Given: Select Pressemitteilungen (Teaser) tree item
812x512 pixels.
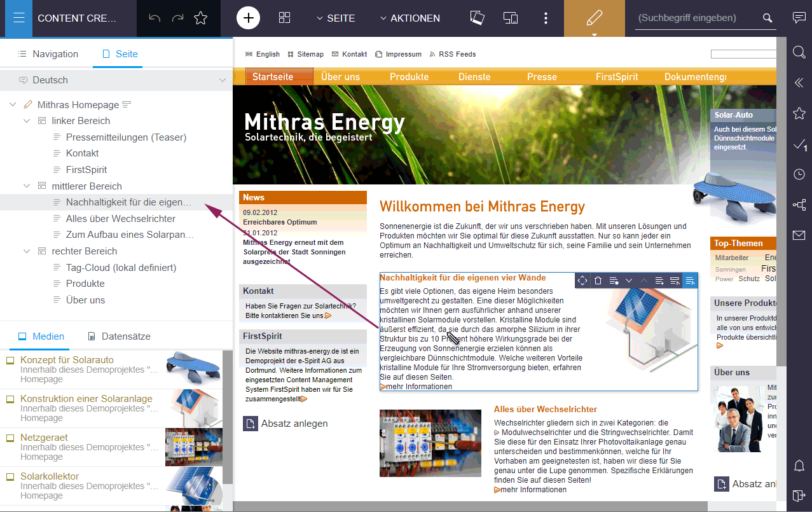Looking at the screenshot, I should [x=126, y=137].
